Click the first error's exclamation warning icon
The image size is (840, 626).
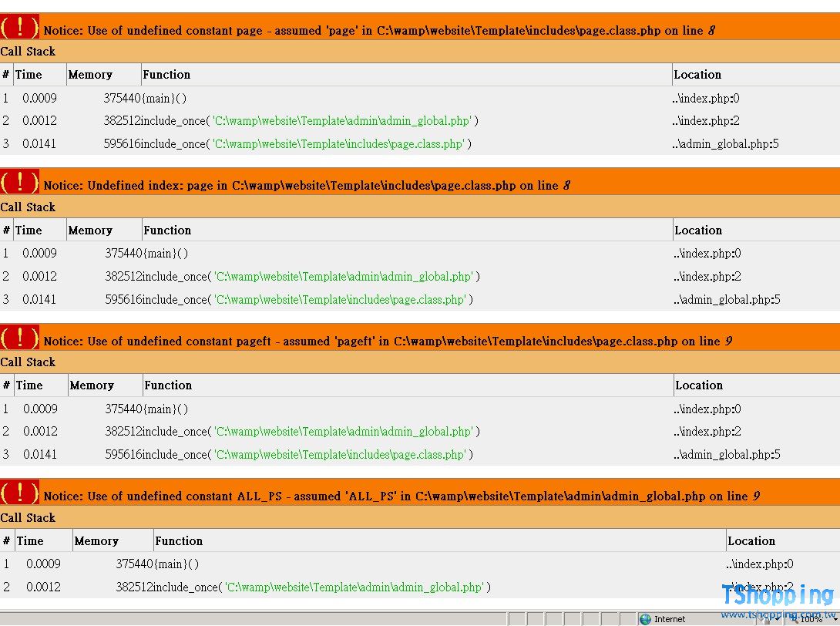pos(19,28)
